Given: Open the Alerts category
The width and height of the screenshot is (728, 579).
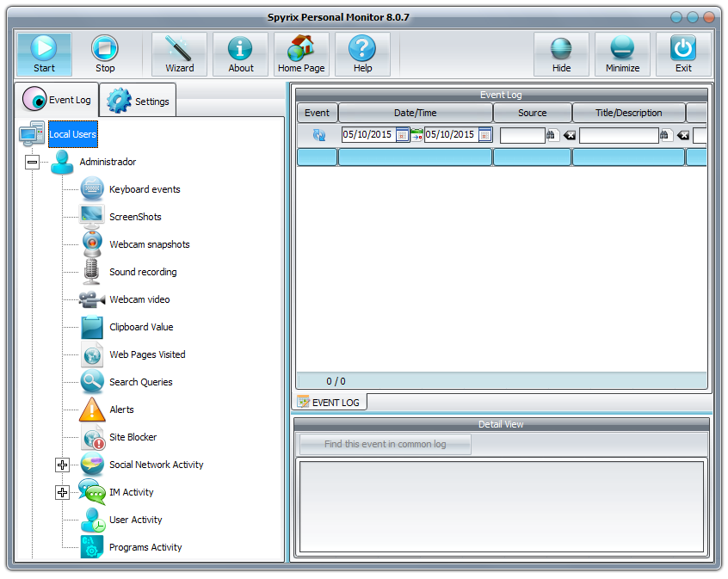Looking at the screenshot, I should click(121, 410).
